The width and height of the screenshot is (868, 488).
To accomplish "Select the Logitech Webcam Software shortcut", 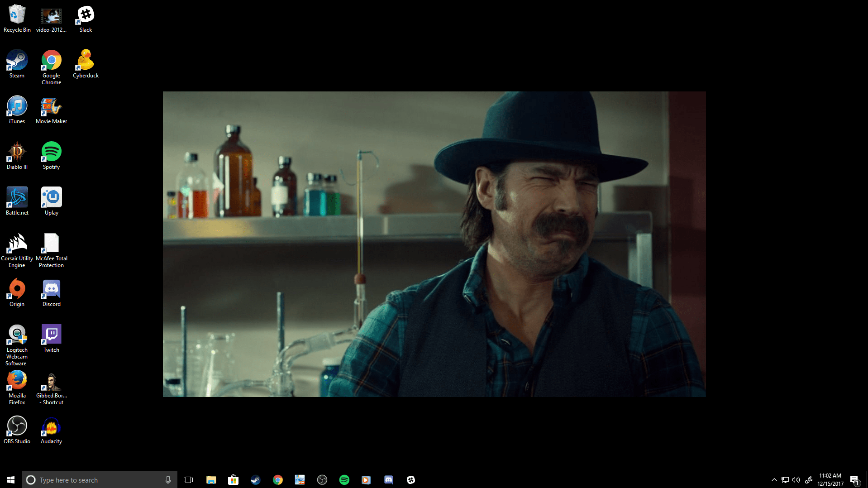I will click(17, 345).
